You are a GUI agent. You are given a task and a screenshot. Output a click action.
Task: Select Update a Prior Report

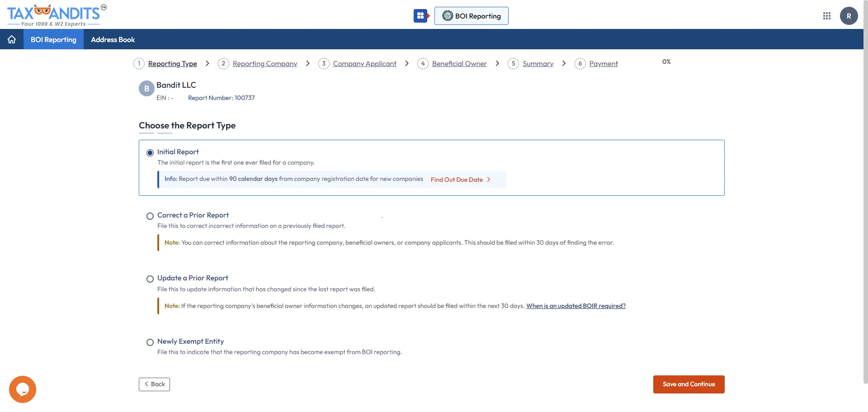(x=150, y=279)
